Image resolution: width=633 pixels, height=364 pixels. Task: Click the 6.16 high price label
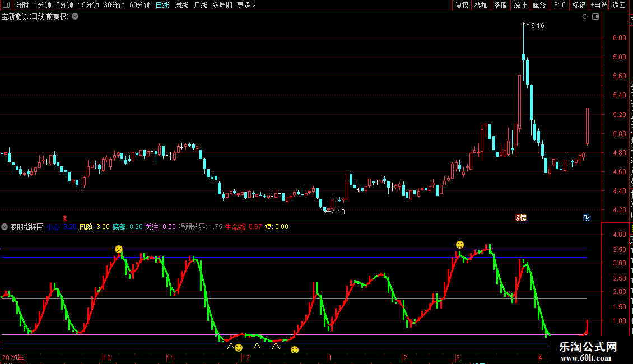point(538,26)
